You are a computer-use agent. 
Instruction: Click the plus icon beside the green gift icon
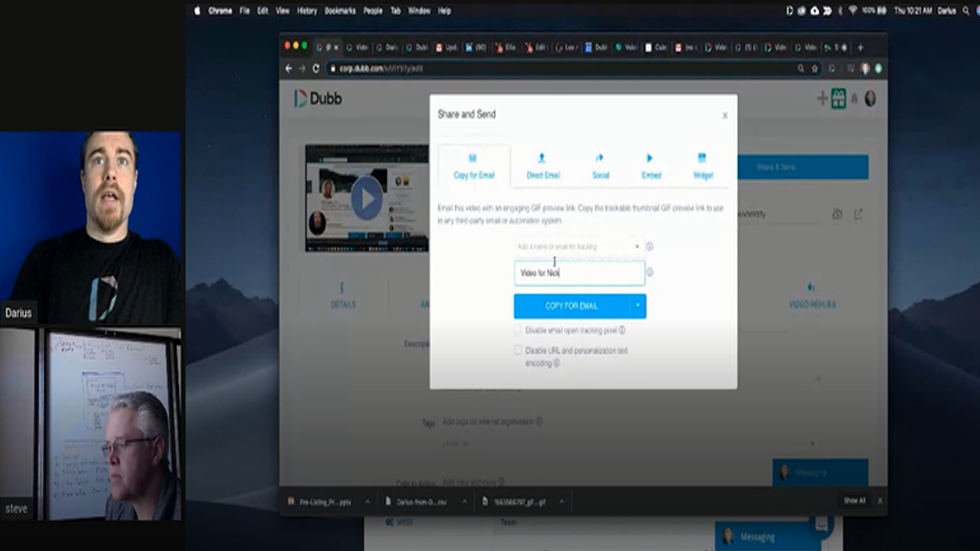(x=823, y=99)
